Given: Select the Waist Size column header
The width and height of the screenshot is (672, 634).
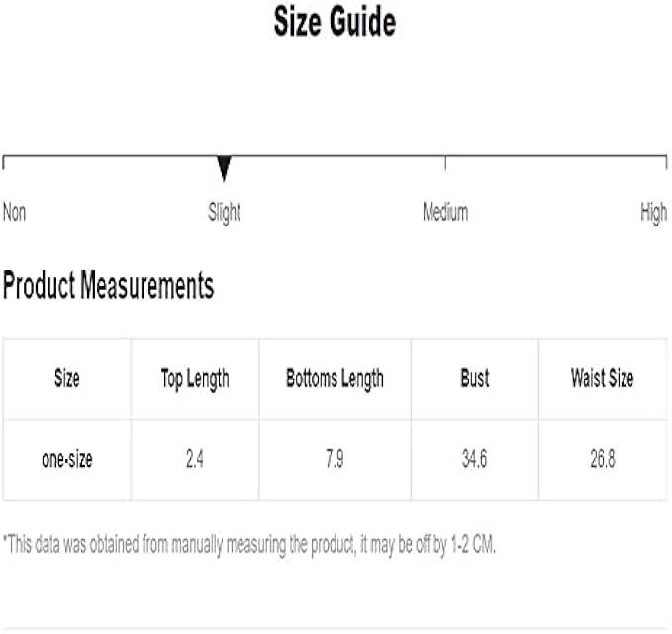Looking at the screenshot, I should (x=602, y=378).
